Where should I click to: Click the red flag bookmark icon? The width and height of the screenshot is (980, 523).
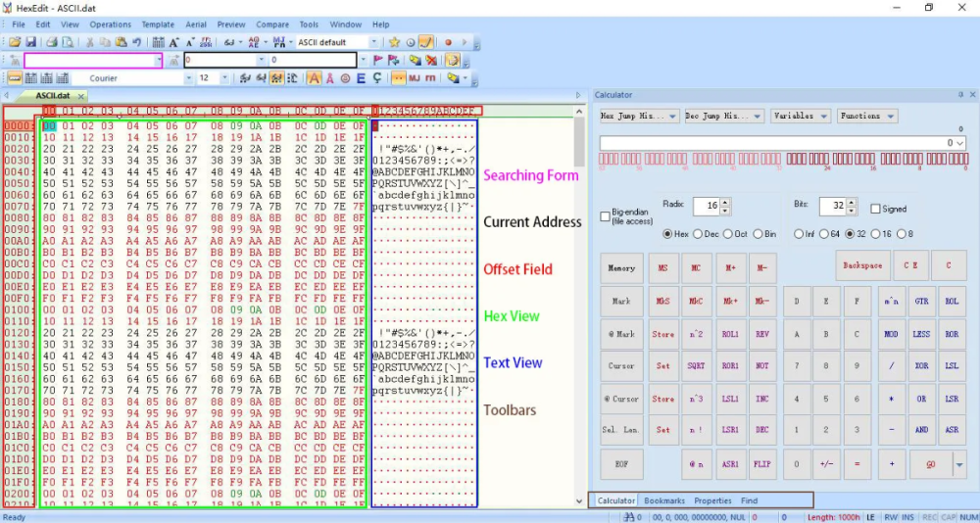point(377,60)
